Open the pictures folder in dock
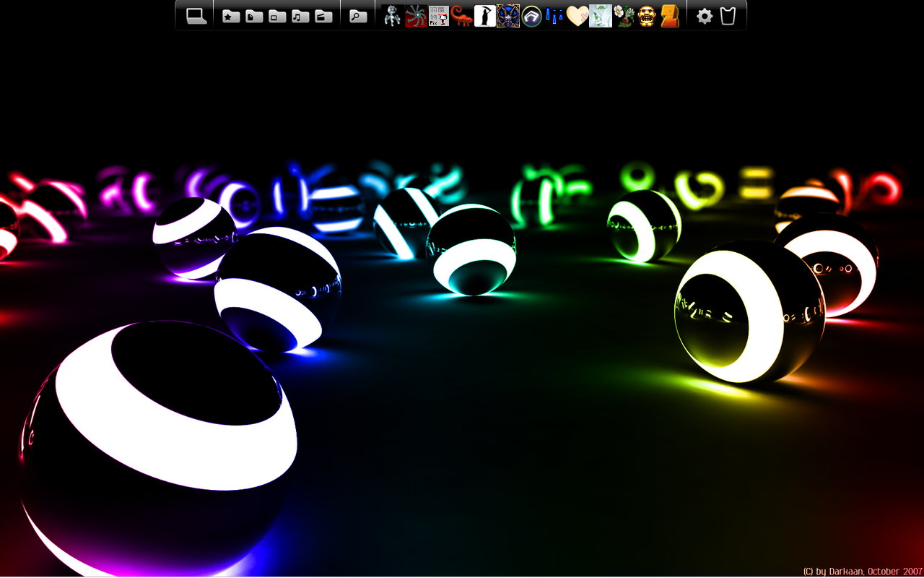This screenshot has height=578, width=924. (277, 16)
